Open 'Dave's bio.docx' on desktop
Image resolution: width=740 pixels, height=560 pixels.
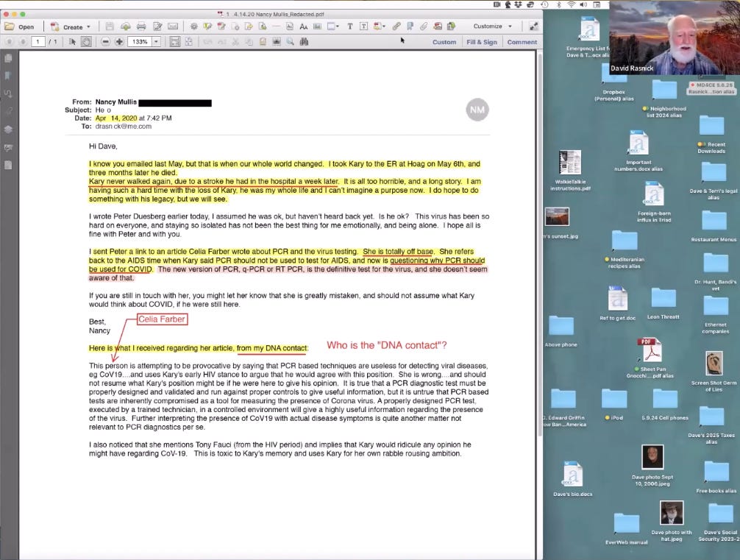coord(572,479)
